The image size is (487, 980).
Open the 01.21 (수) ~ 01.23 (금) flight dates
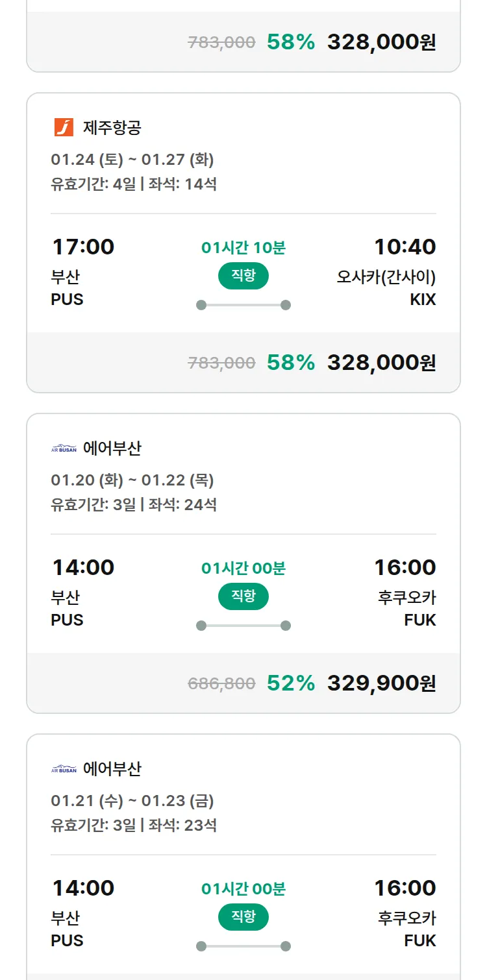click(x=132, y=800)
